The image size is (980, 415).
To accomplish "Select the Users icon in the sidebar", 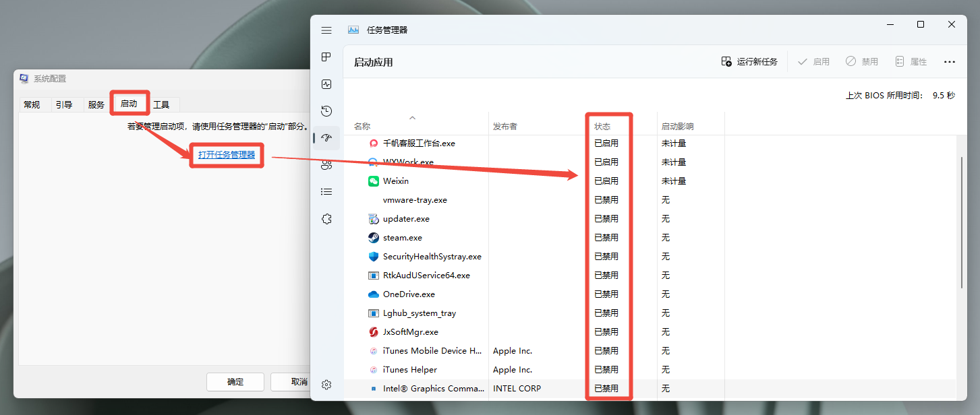I will [326, 165].
